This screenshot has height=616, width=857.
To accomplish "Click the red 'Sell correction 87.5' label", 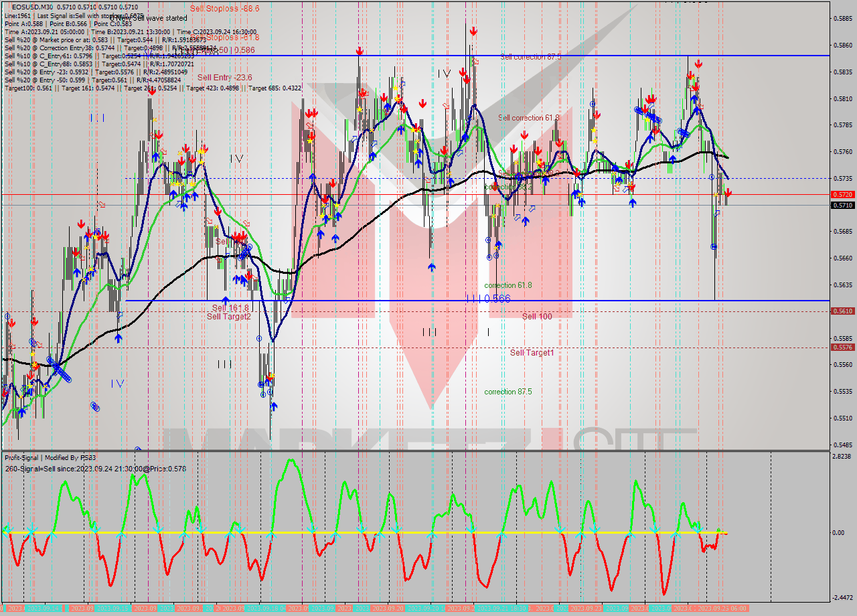I will [x=530, y=57].
